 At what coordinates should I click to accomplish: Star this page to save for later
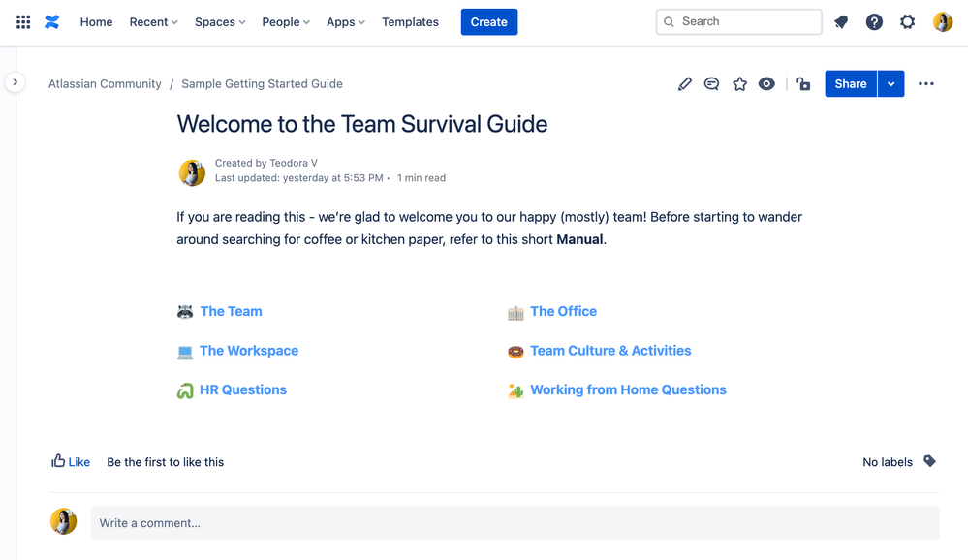pos(739,83)
